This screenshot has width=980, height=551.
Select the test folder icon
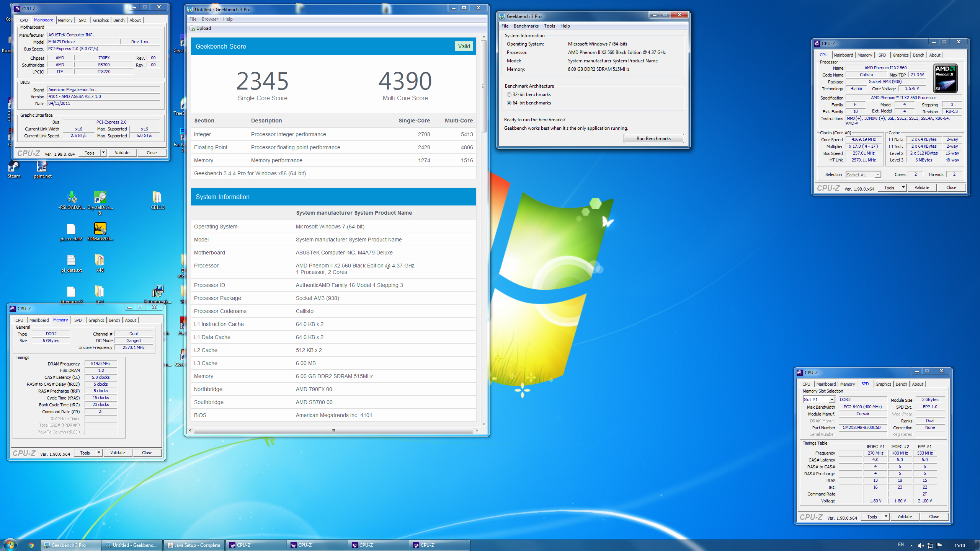tap(100, 295)
